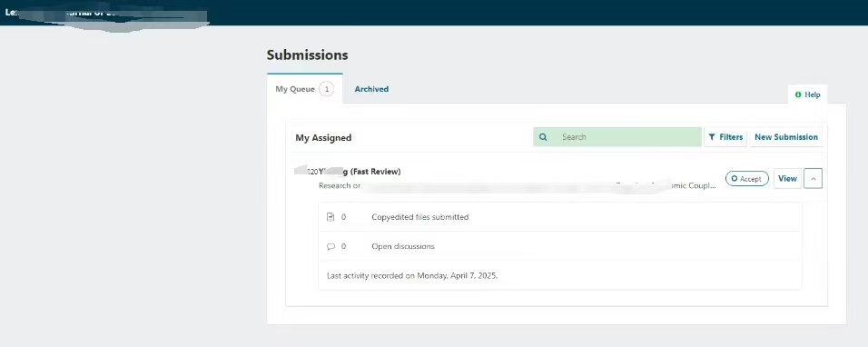Viewport: 868px width, 347px height.
Task: Select the My Queue tab
Action: click(304, 89)
